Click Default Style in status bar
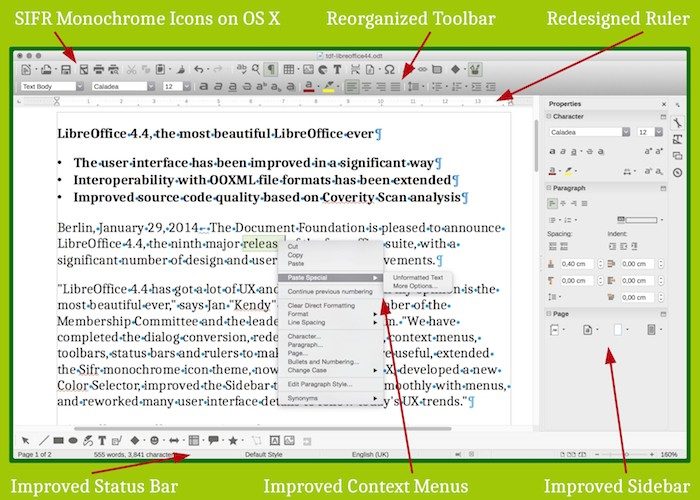The width and height of the screenshot is (700, 500). (x=263, y=454)
